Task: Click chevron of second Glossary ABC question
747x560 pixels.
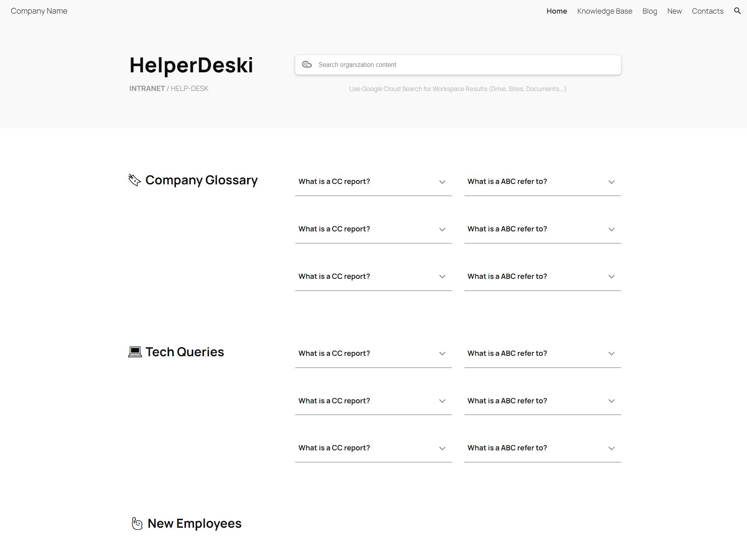Action: (x=611, y=229)
